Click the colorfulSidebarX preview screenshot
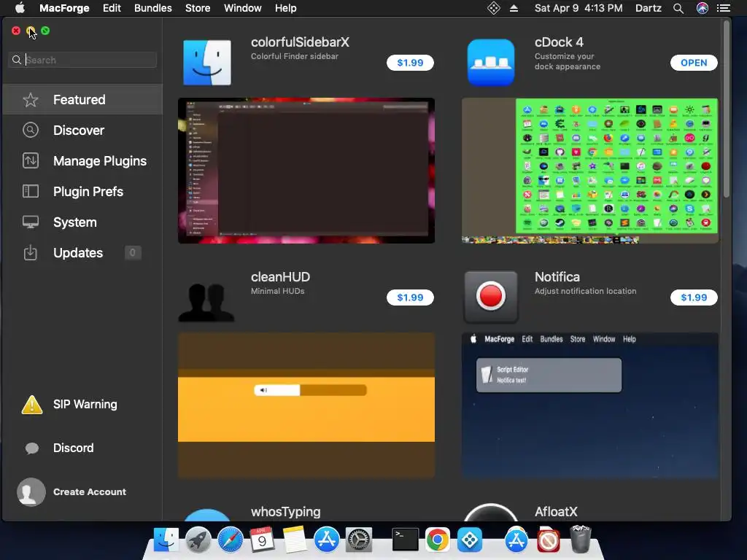747x560 pixels. [x=306, y=171]
